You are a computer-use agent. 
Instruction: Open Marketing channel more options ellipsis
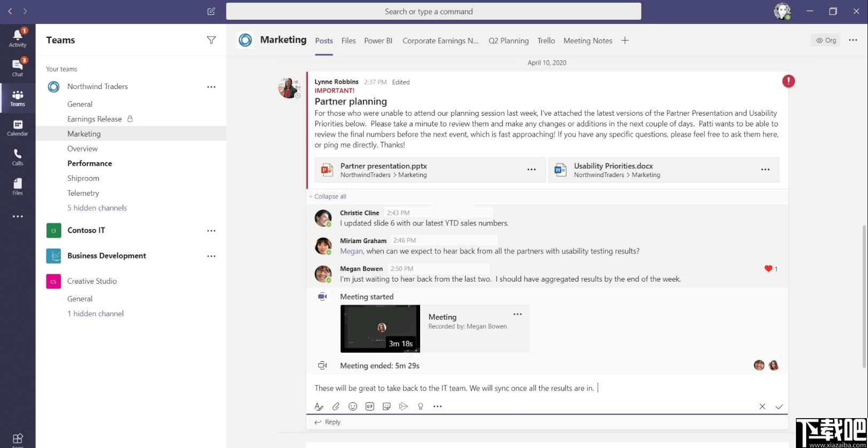pos(853,40)
